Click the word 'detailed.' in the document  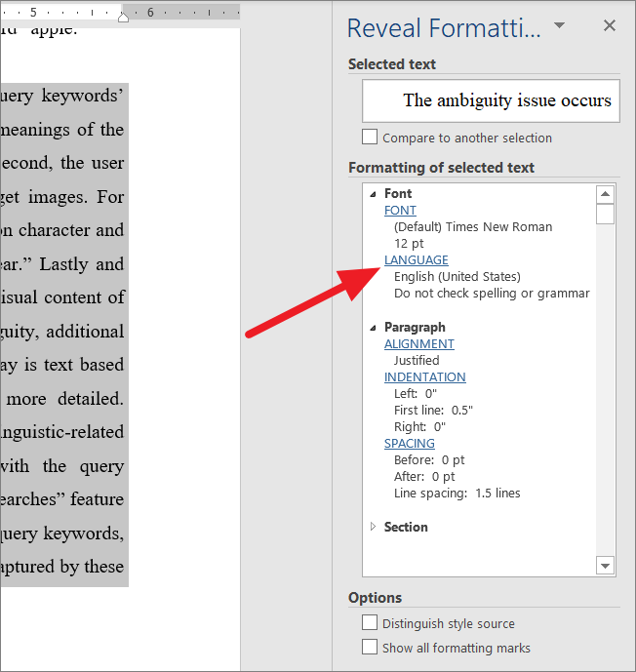click(x=91, y=399)
